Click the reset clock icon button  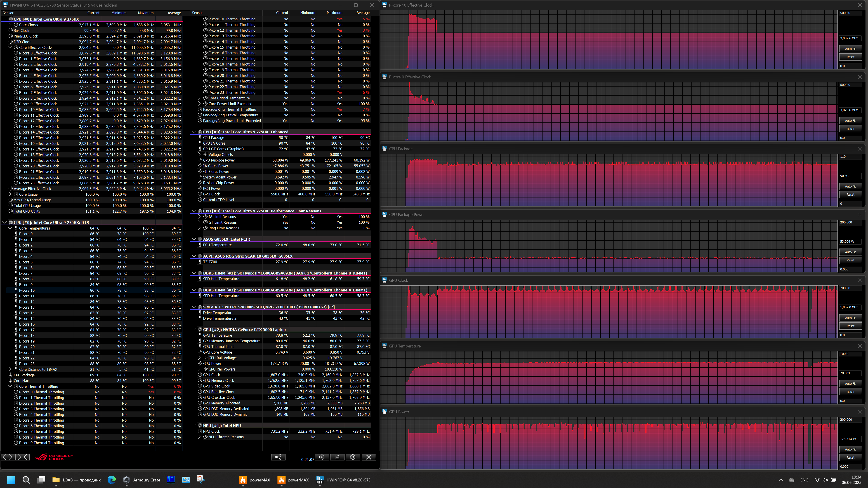(322, 457)
